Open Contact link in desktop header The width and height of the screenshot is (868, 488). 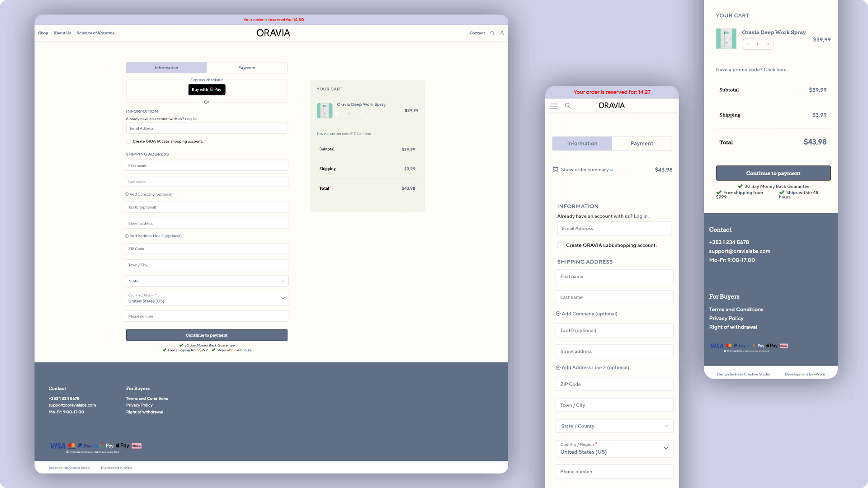point(477,33)
